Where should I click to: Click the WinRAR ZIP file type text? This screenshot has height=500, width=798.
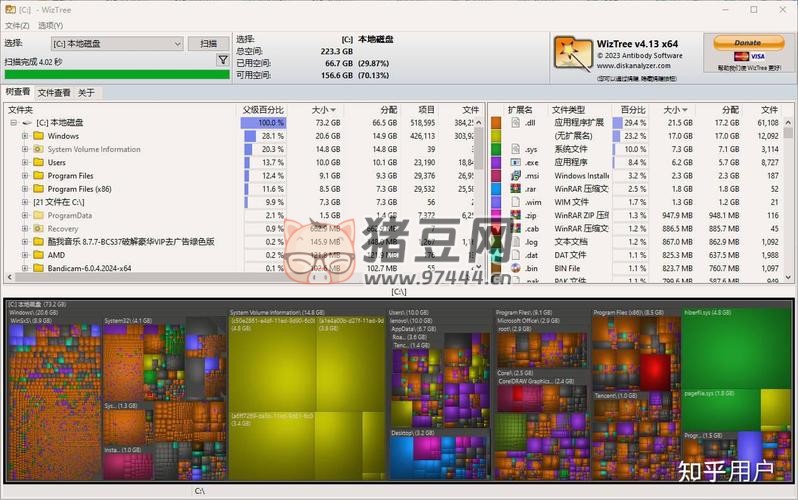coord(582,215)
